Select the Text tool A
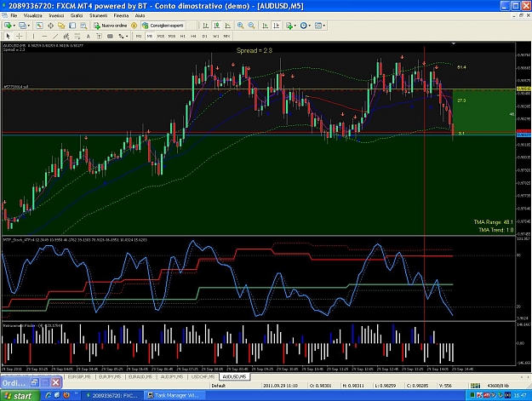Screen dimensions: 532x401 click(89, 36)
